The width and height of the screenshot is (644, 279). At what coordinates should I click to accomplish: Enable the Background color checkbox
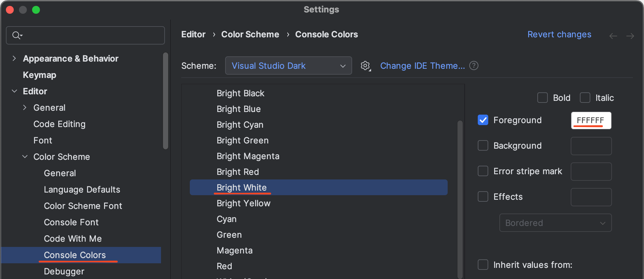[483, 145]
